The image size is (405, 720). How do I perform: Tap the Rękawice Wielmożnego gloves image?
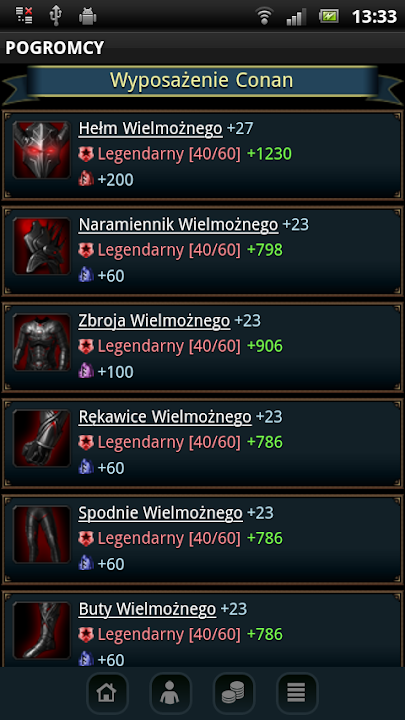(42, 438)
